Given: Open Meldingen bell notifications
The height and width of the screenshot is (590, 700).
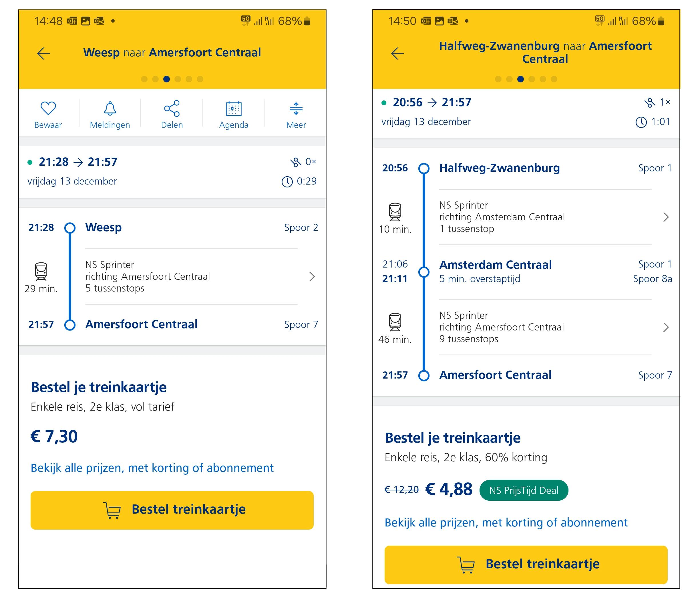Looking at the screenshot, I should click(x=110, y=109).
